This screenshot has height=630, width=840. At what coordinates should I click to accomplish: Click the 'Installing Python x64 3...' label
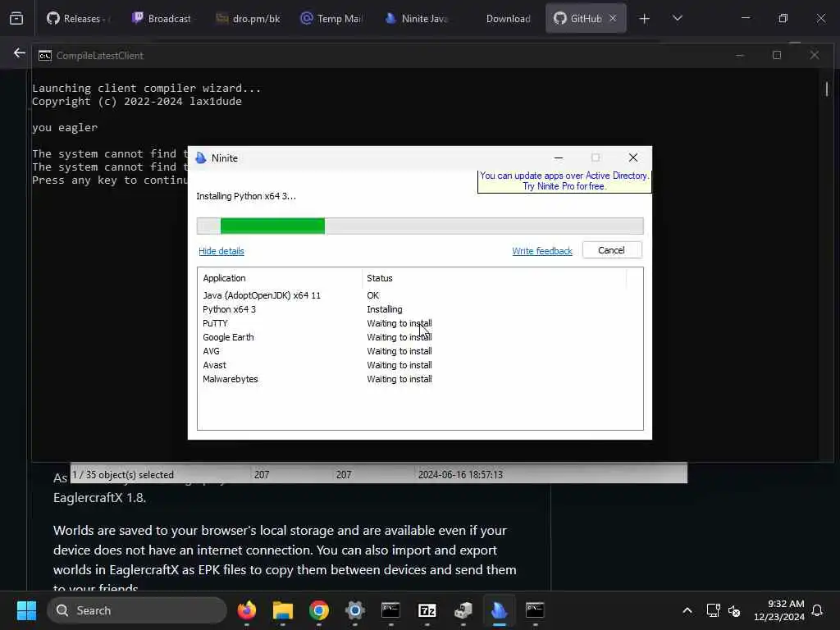tap(246, 196)
